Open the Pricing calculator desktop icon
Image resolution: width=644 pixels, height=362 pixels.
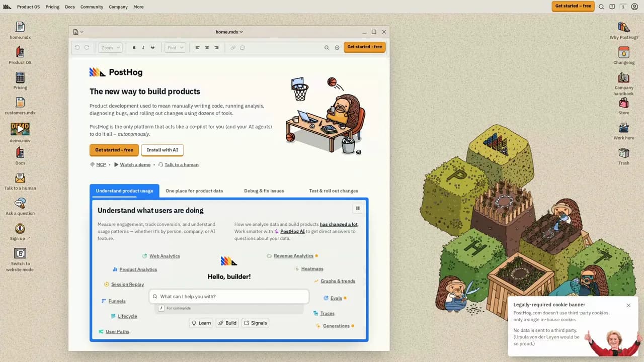coord(20,80)
